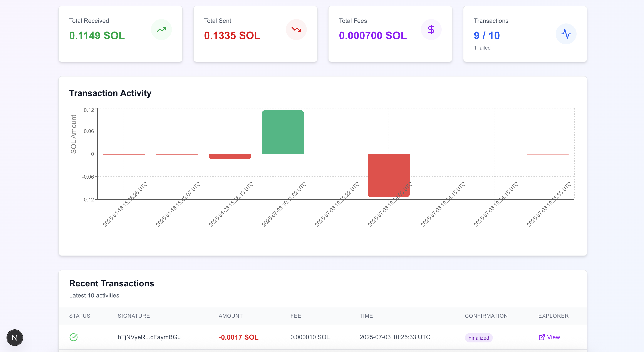Viewport: 644px width, 352px height.
Task: Click the STATUS column header
Action: tap(80, 316)
